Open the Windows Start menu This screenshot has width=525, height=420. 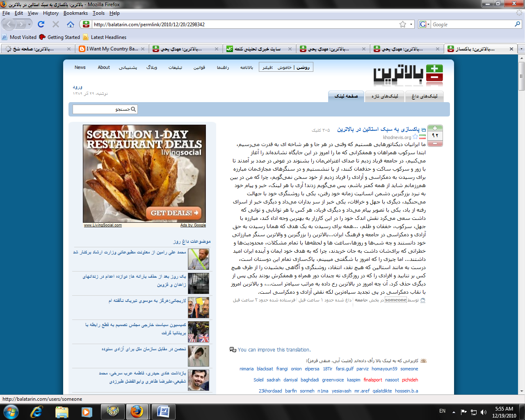click(x=10, y=411)
